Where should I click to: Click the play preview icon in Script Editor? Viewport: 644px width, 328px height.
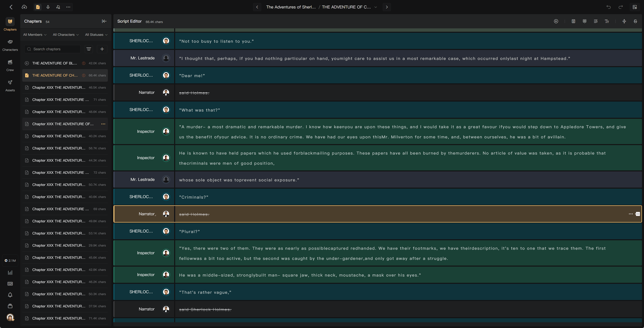pyautogui.click(x=556, y=21)
